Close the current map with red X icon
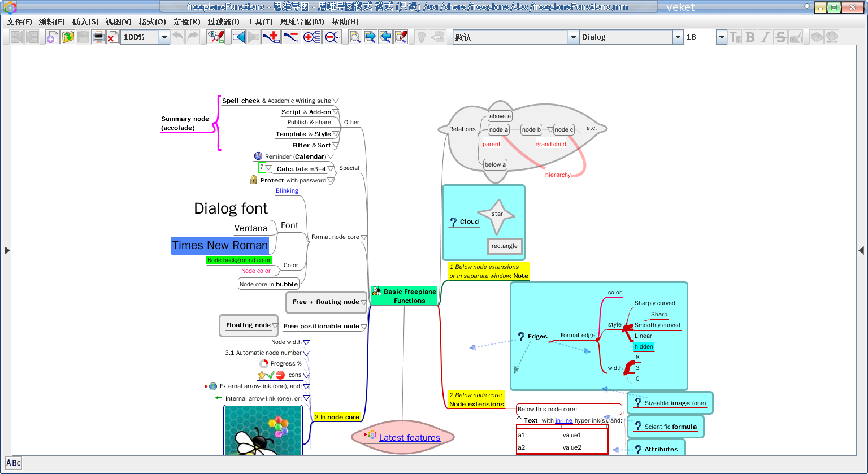 click(112, 37)
